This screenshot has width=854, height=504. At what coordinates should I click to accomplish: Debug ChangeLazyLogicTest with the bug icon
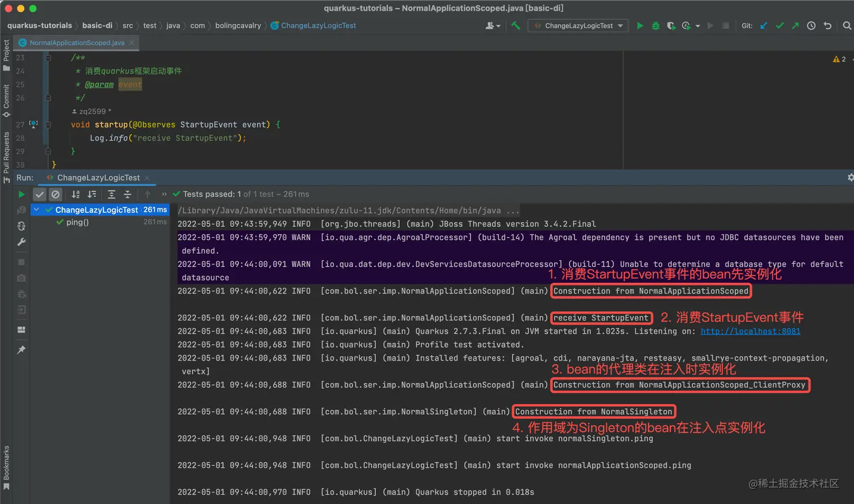click(x=656, y=25)
